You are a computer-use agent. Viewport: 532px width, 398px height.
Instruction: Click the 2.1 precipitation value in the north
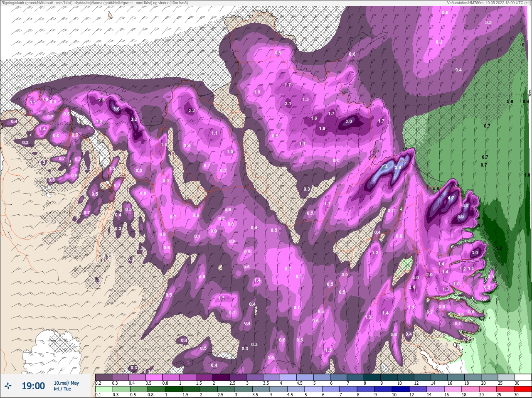point(288,103)
